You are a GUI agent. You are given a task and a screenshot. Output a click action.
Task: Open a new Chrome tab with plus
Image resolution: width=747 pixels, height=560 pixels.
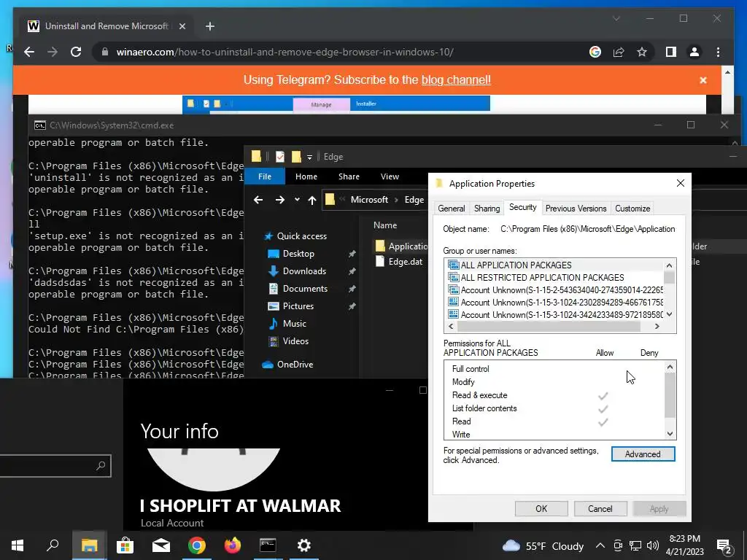[209, 26]
